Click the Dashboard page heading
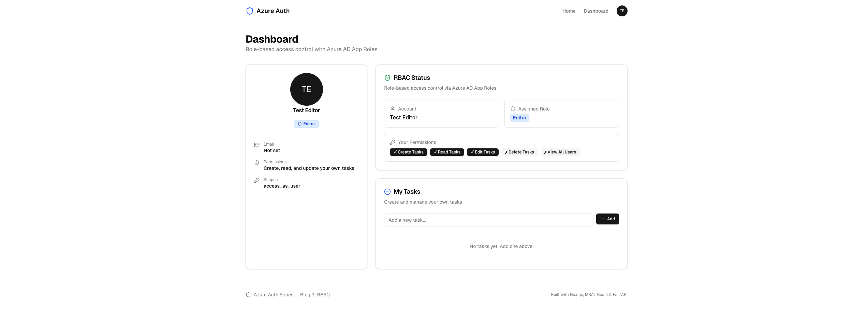The image size is (868, 309). tap(272, 39)
